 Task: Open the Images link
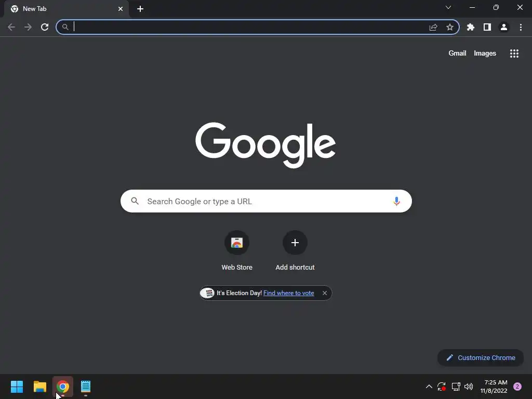[x=485, y=54]
